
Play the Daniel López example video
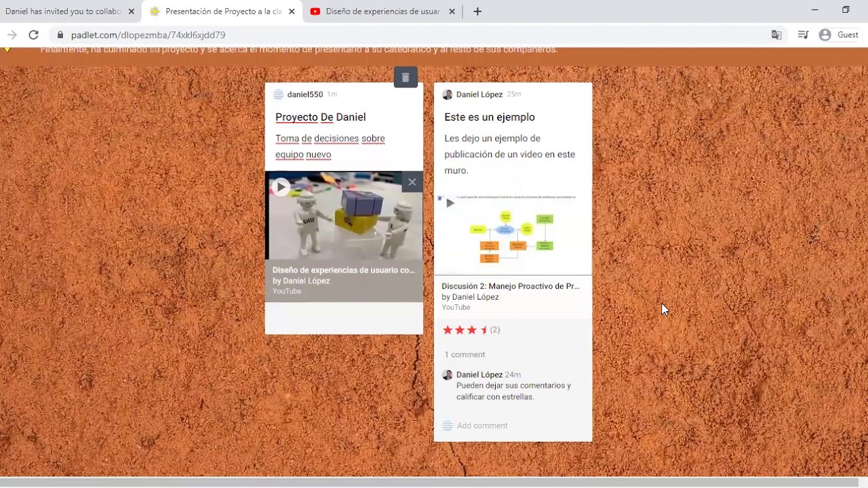450,203
